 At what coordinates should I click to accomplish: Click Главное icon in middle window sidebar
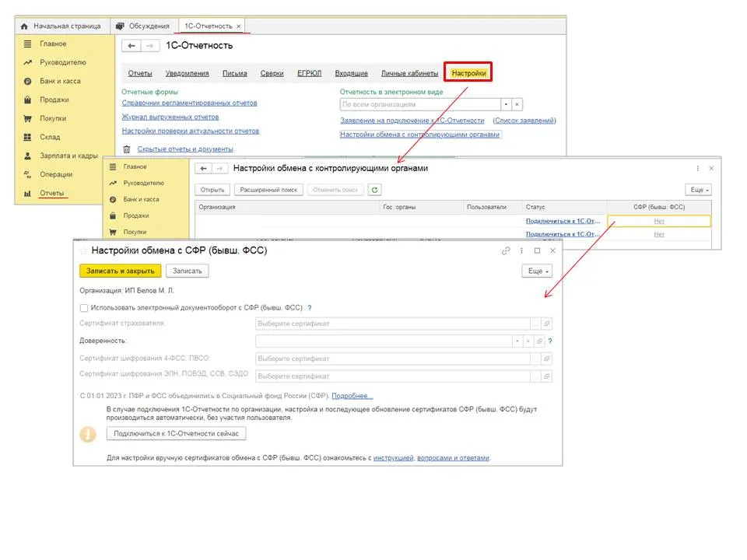(x=113, y=166)
